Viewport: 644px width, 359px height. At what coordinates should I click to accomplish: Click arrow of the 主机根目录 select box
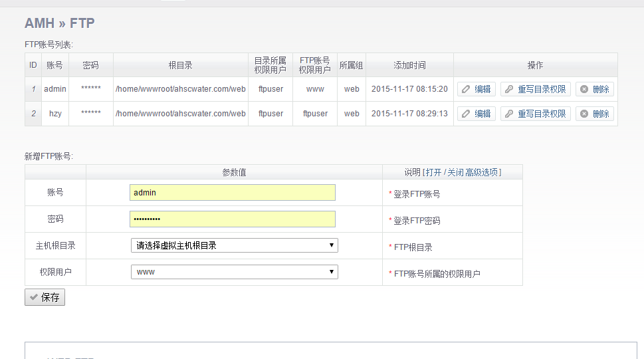point(332,245)
